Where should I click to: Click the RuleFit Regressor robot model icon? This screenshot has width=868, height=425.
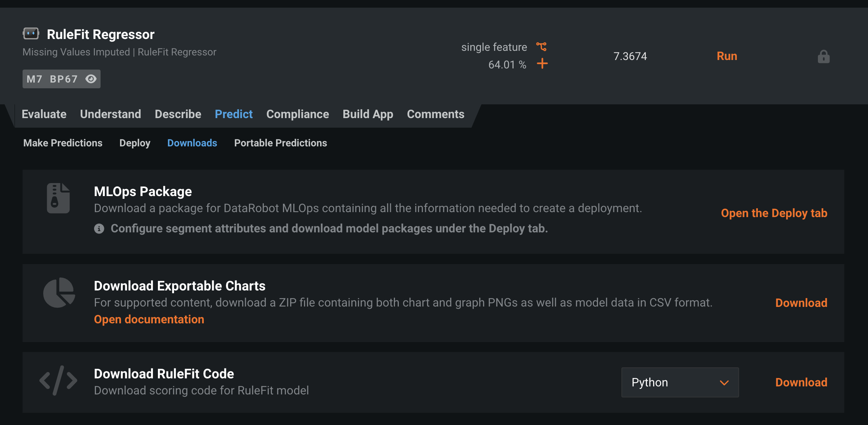31,34
